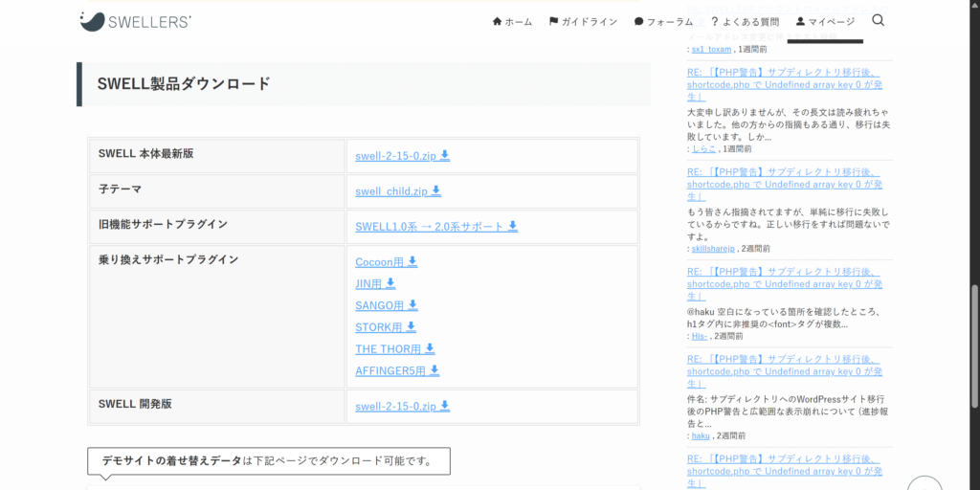Image resolution: width=980 pixels, height=490 pixels.
Task: Open PHP警告 reply above haku's comment
Action: [x=785, y=371]
